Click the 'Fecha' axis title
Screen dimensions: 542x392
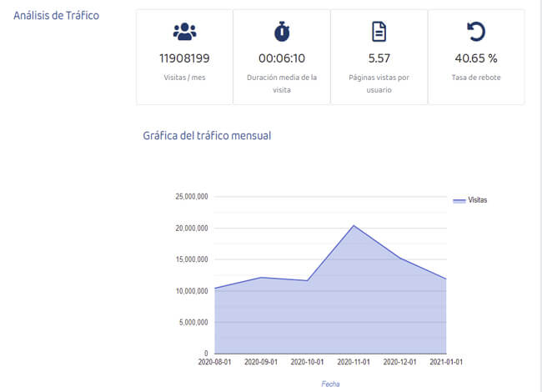330,384
